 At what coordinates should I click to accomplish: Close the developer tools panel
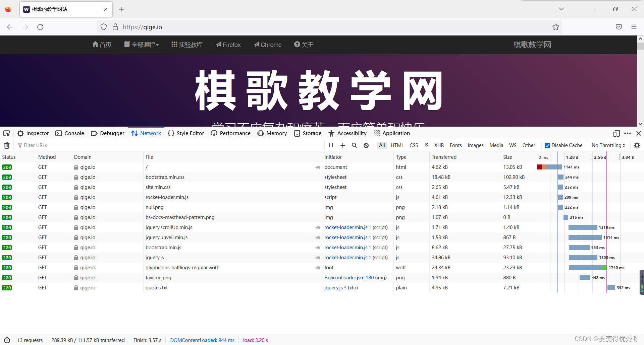pyautogui.click(x=639, y=133)
